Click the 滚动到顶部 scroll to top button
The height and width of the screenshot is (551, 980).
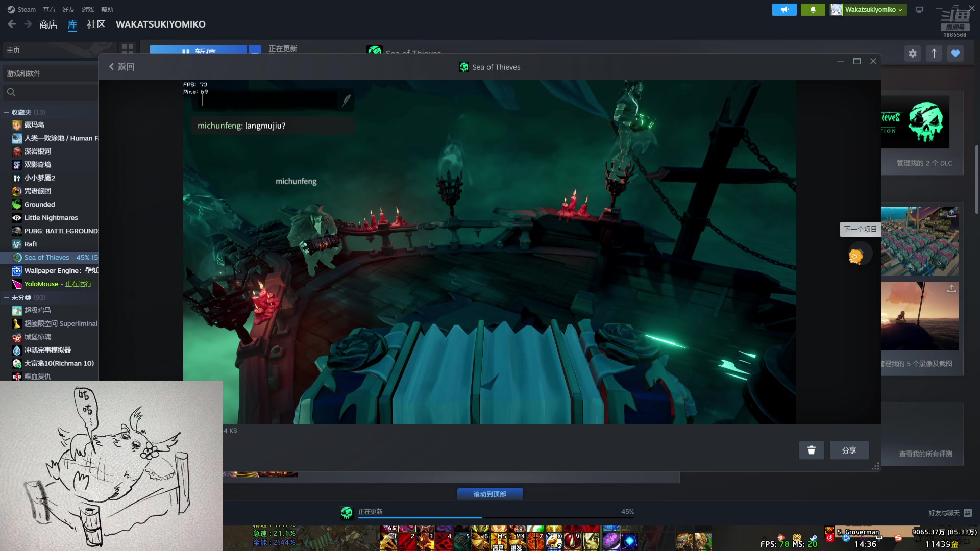click(x=489, y=494)
